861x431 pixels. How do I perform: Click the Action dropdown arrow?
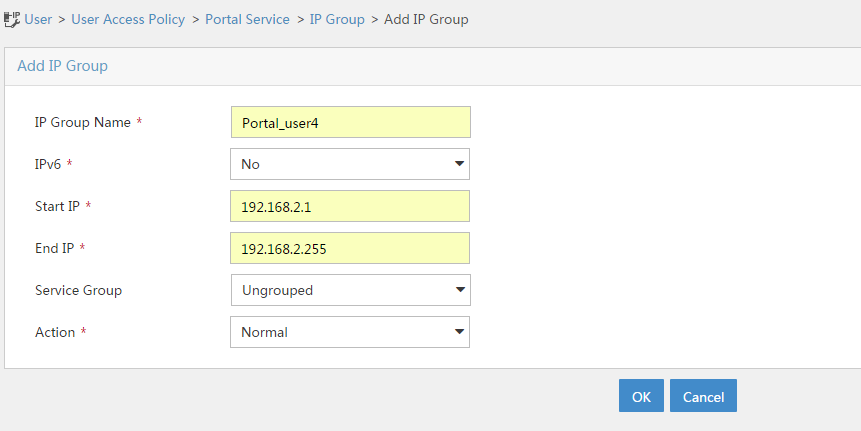click(460, 332)
